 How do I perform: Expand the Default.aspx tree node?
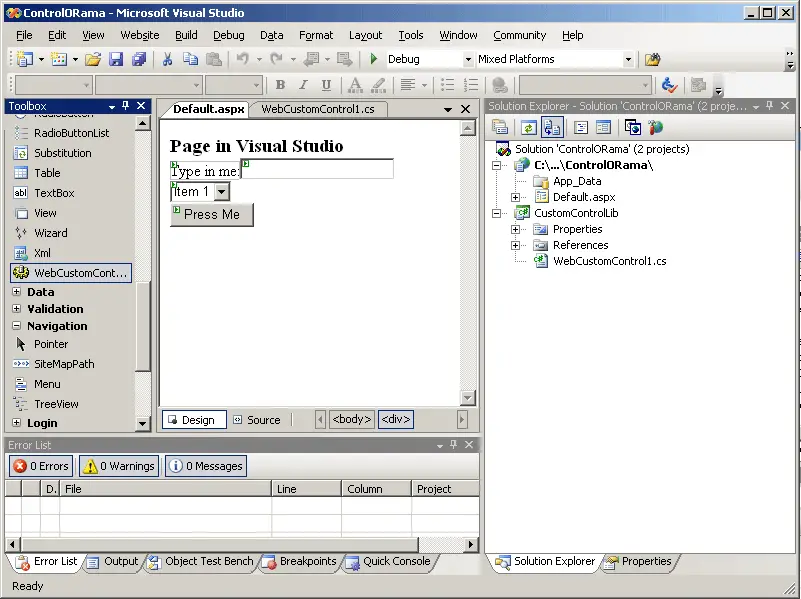click(515, 197)
